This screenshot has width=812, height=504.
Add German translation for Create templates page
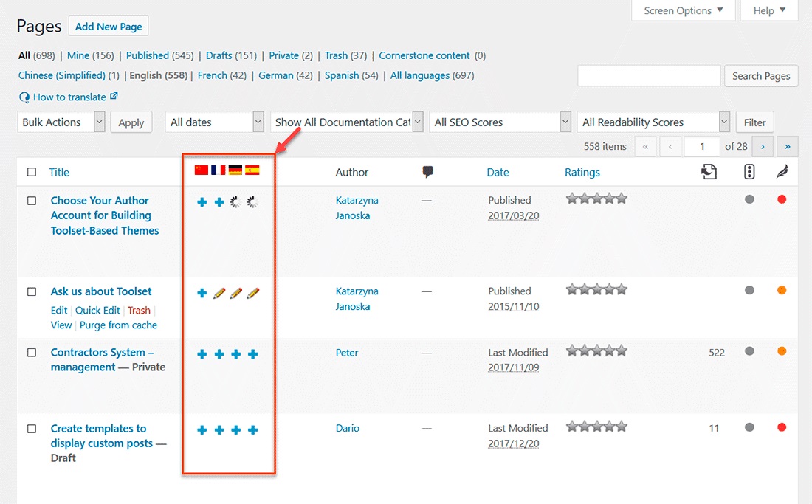[236, 430]
